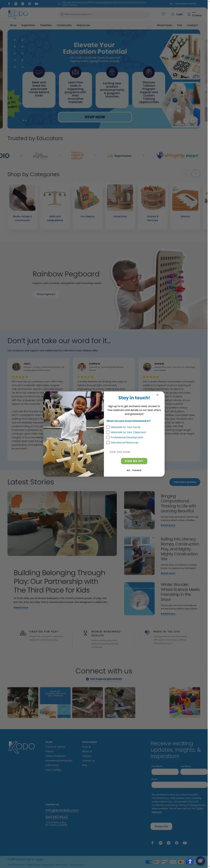The height and width of the screenshot is (868, 210).
Task: Click the header Facebook icon
Action: click(9, 4)
